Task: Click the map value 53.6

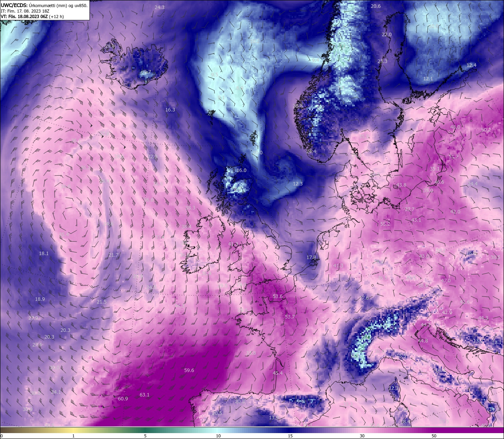Action: [278, 296]
